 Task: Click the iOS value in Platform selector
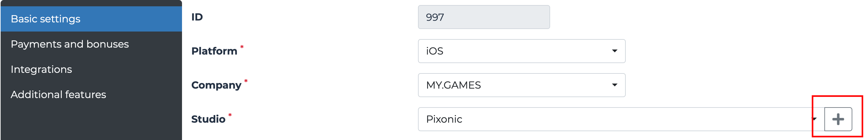435,51
